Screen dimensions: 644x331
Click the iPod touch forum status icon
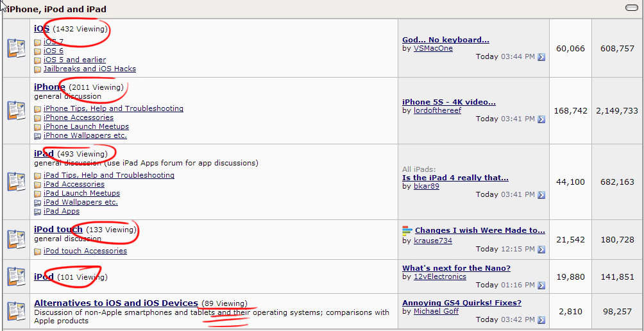pos(17,239)
